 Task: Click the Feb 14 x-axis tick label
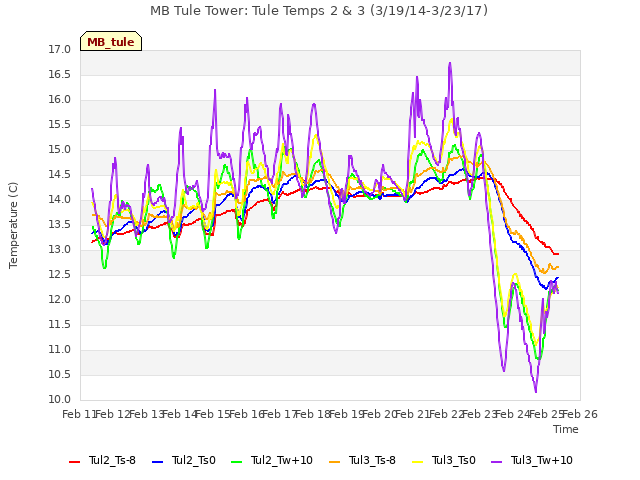(x=179, y=414)
